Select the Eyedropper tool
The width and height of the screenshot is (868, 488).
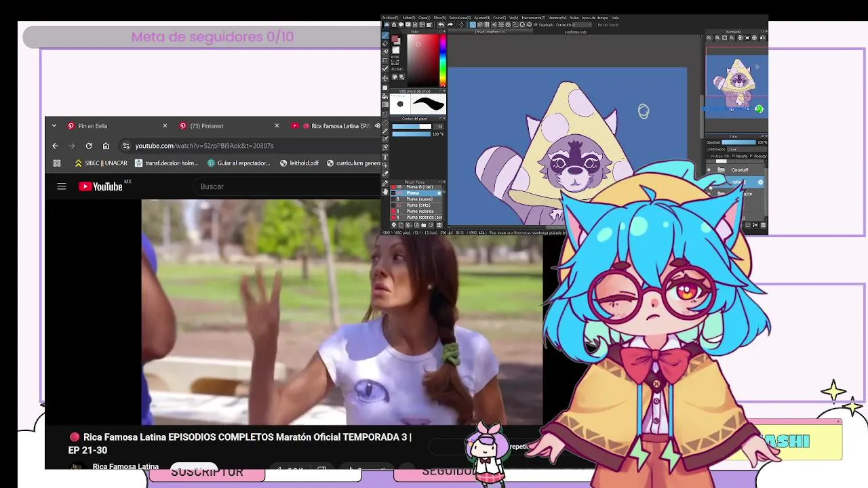click(384, 183)
